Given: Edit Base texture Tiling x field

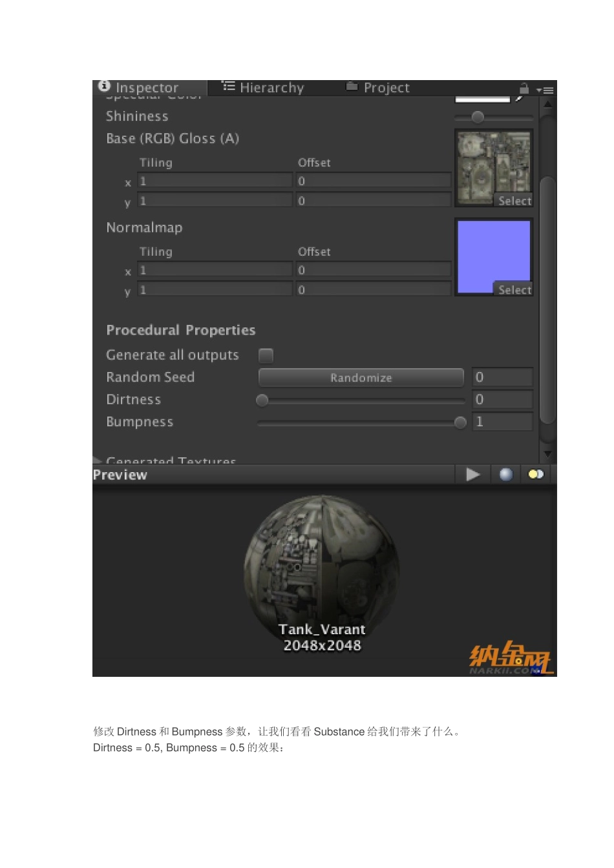Looking at the screenshot, I should coord(215,181).
